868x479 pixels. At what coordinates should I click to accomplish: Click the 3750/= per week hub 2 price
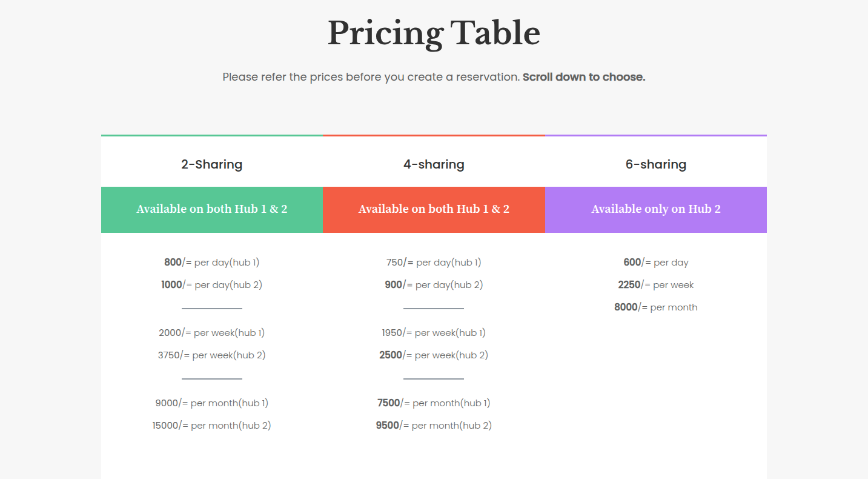pos(211,355)
